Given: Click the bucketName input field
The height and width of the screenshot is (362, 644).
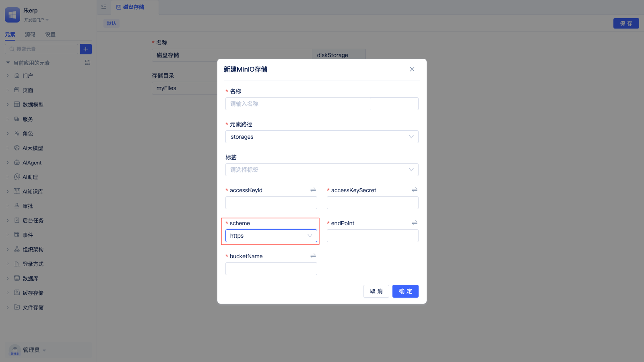Looking at the screenshot, I should tap(271, 269).
